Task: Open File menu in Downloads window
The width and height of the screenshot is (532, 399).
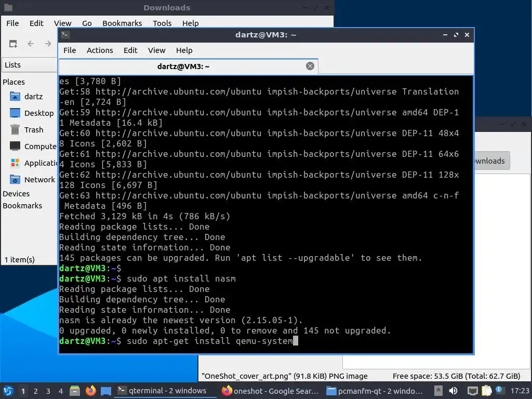Action: pyautogui.click(x=12, y=23)
